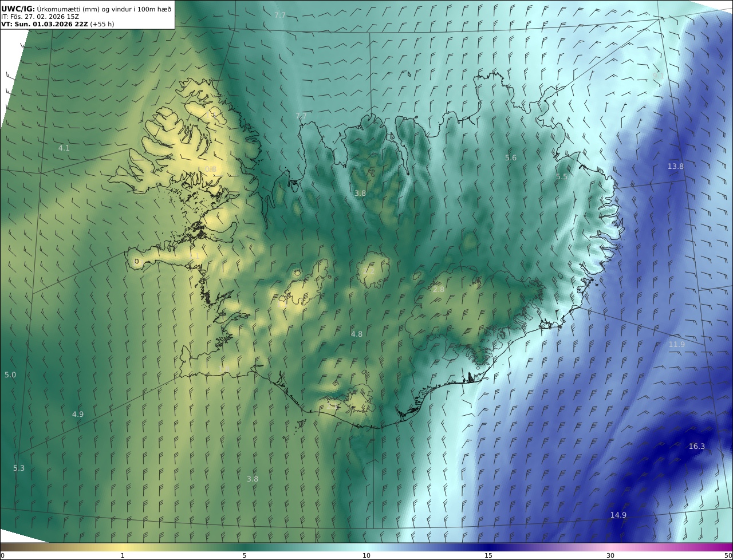This screenshot has height=560, width=733.
Task: Click the precipitation value 2.8
Action: [438, 290]
